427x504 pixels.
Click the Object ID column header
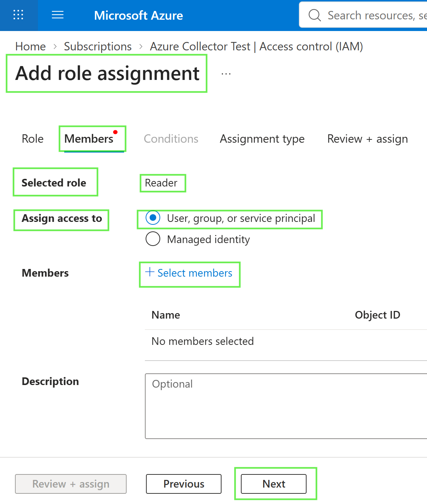coord(378,315)
